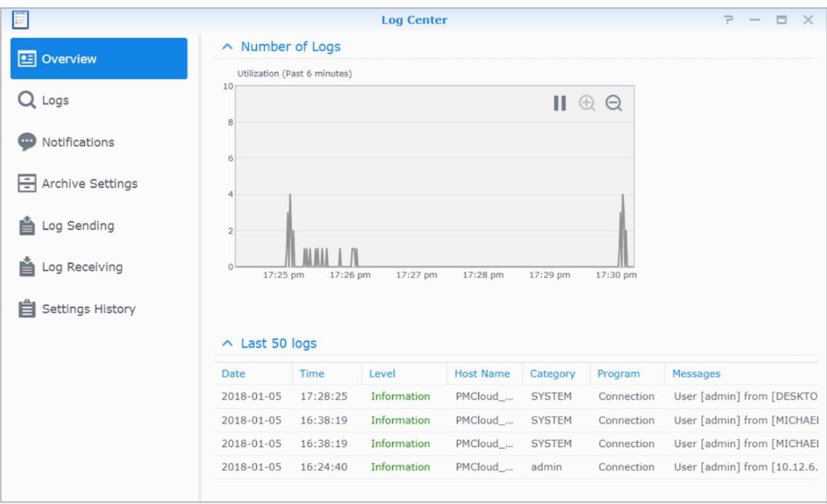Viewport: 827px width, 504px height.
Task: Click the Log Center window title
Action: [414, 20]
